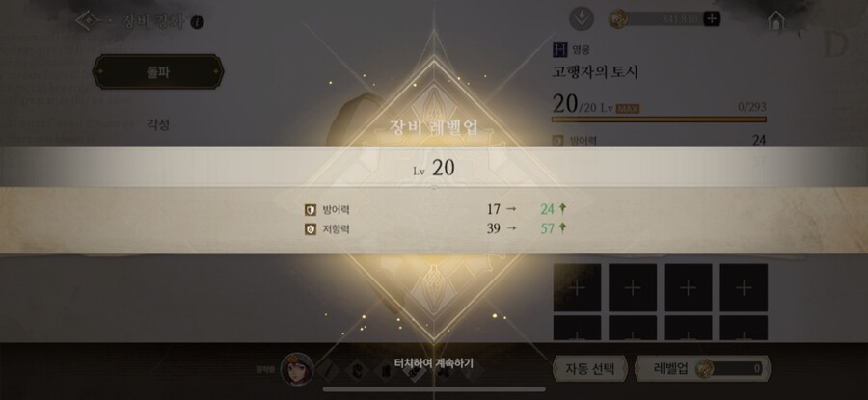Click the 레벨업 button
The height and width of the screenshot is (400, 868).
pos(702,368)
